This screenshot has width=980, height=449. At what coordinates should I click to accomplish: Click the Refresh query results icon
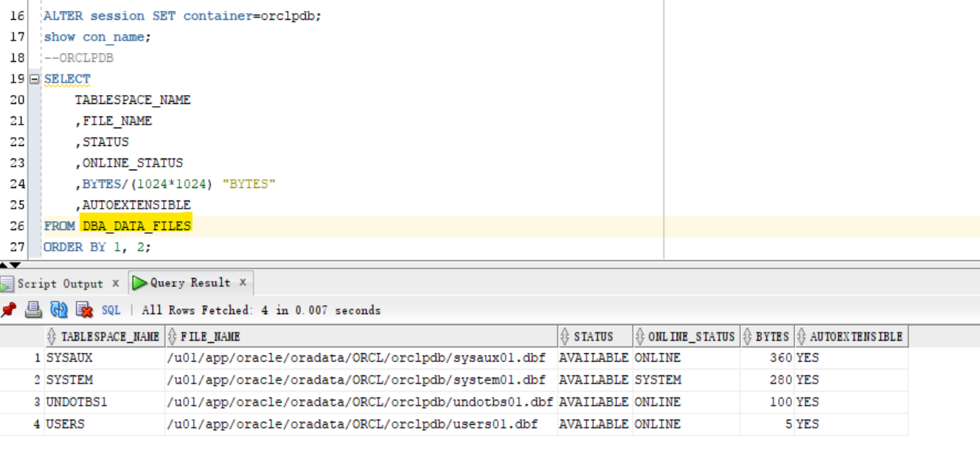coord(59,310)
